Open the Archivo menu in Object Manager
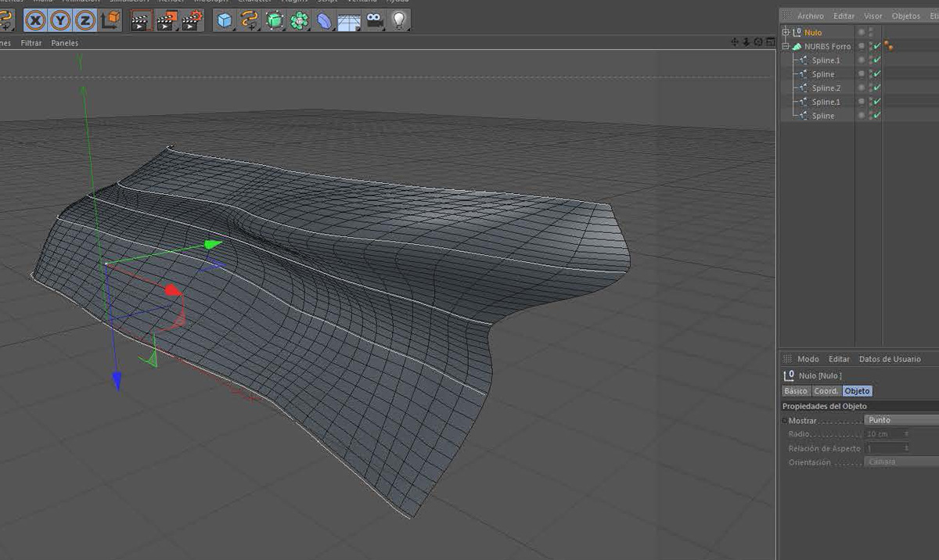The height and width of the screenshot is (560, 939). (810, 16)
